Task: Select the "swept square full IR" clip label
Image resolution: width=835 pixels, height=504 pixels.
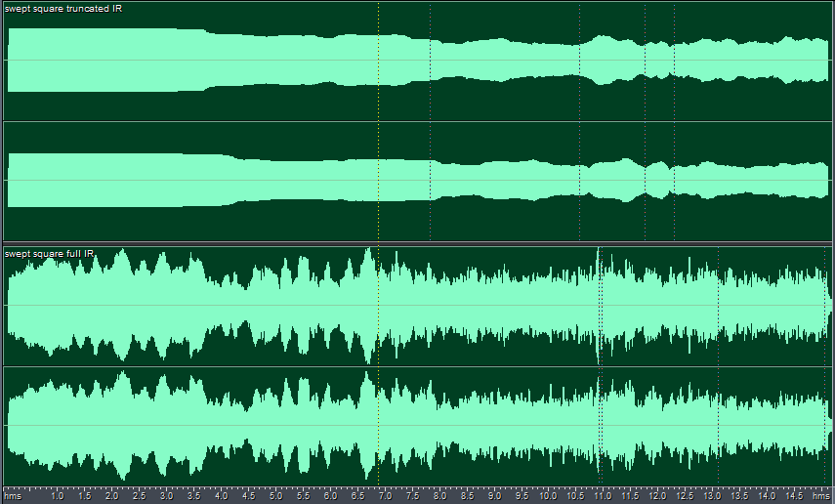Action: (x=49, y=254)
